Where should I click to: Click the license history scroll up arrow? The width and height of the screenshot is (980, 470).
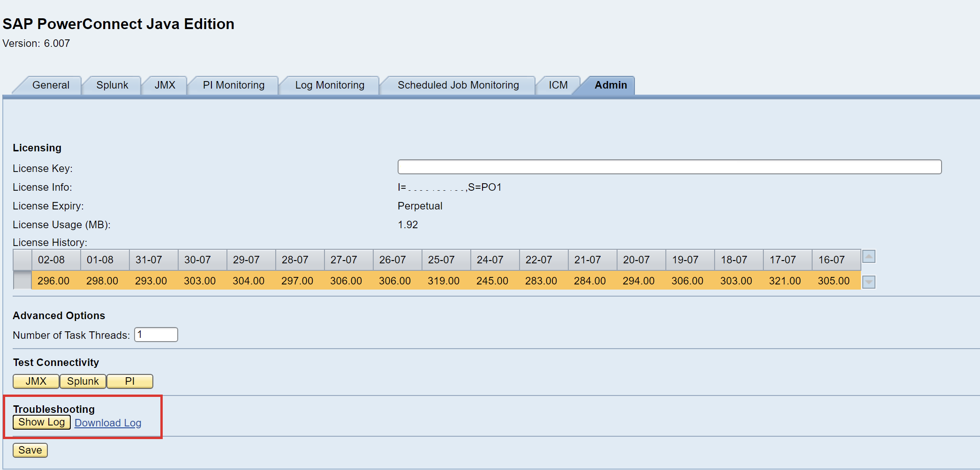[869, 257]
